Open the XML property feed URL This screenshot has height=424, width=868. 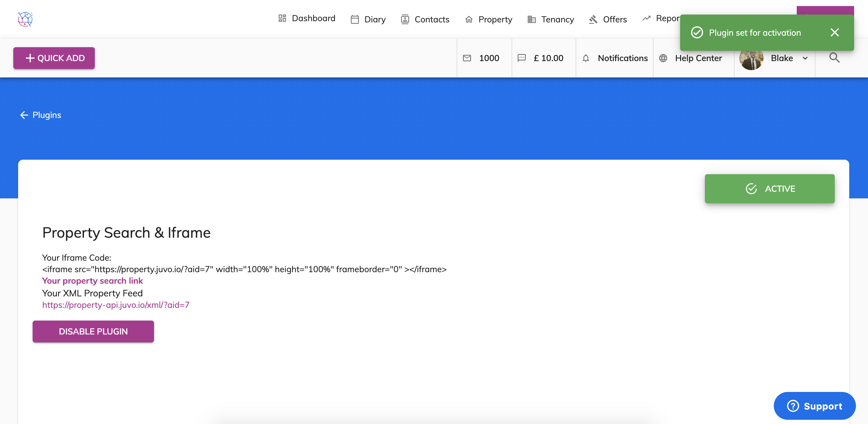116,305
